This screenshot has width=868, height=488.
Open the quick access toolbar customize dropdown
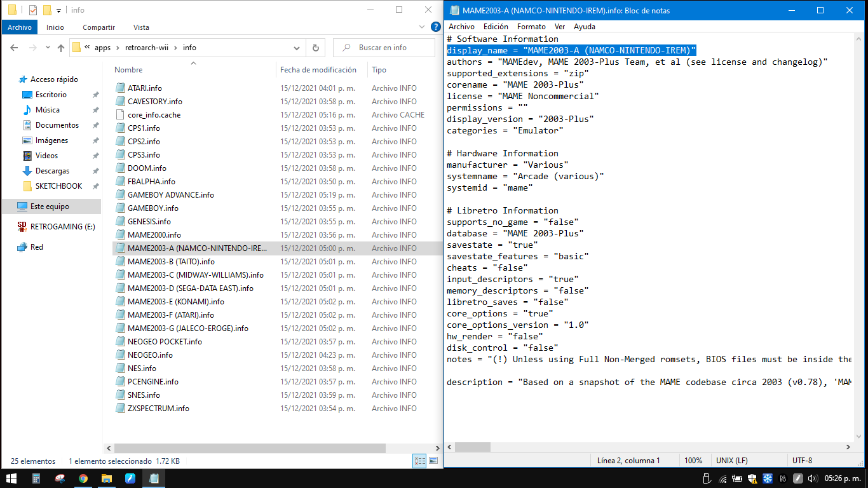coord(59,10)
